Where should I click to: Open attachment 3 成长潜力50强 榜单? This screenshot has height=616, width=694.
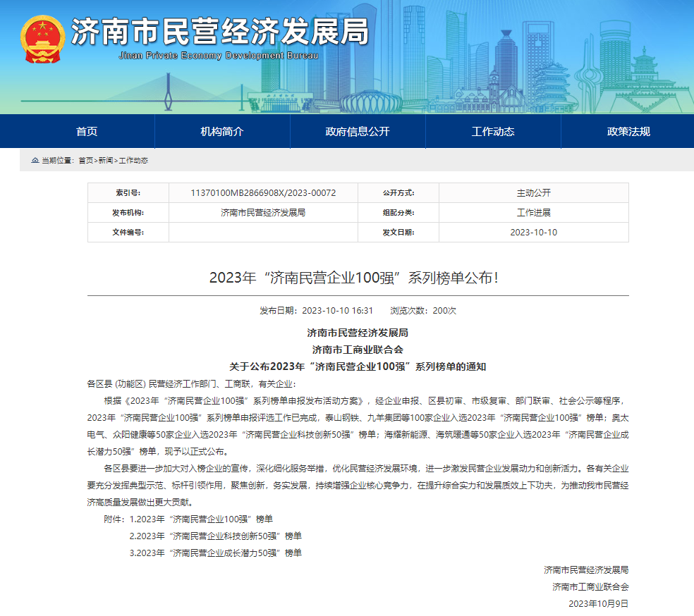pyautogui.click(x=215, y=553)
